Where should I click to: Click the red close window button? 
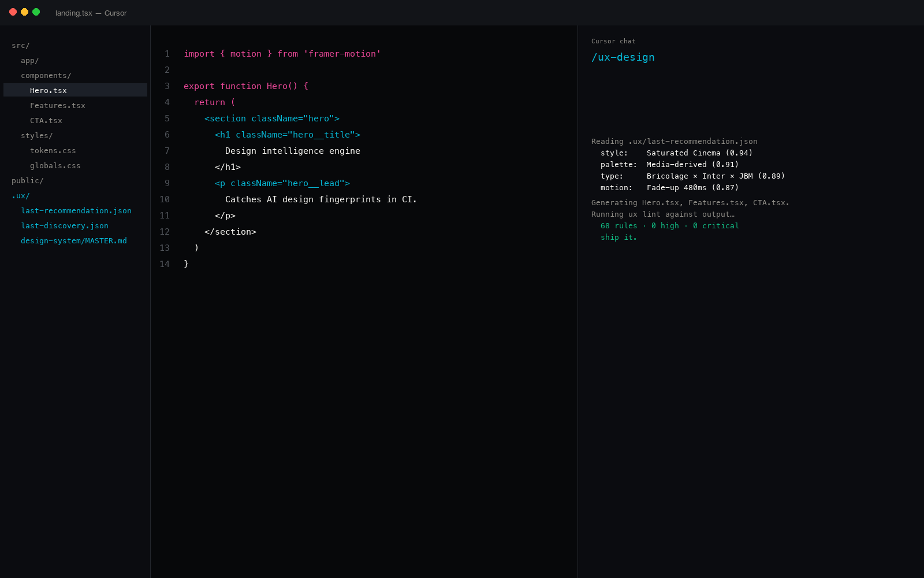pos(13,12)
